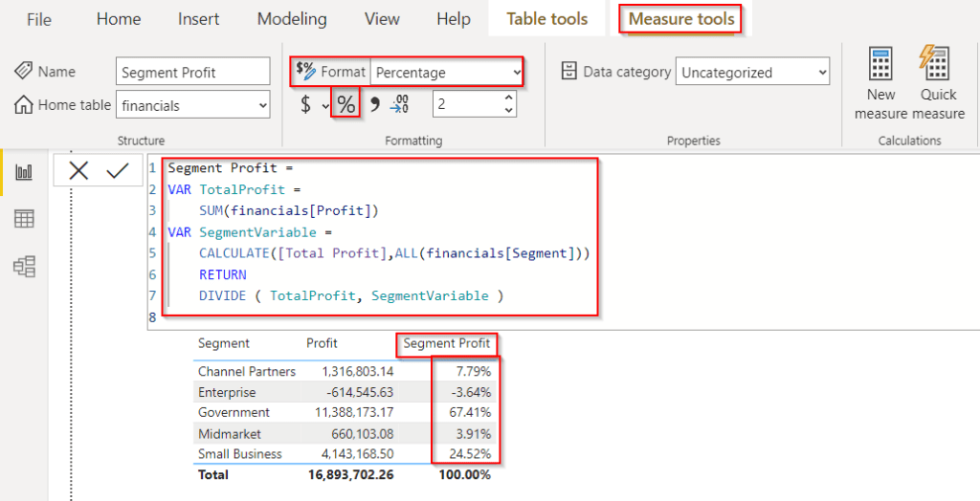Click the 67.41% segment profit value
This screenshot has height=501, width=980.
point(470,412)
